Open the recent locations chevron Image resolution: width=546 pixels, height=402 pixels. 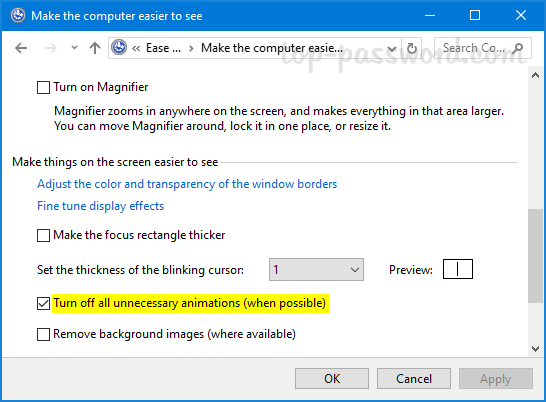point(74,47)
